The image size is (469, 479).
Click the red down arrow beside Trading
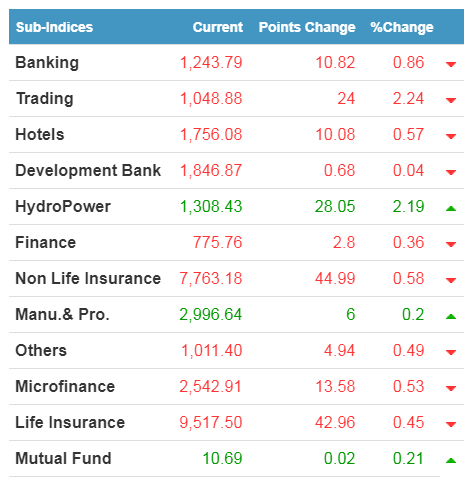(x=451, y=100)
